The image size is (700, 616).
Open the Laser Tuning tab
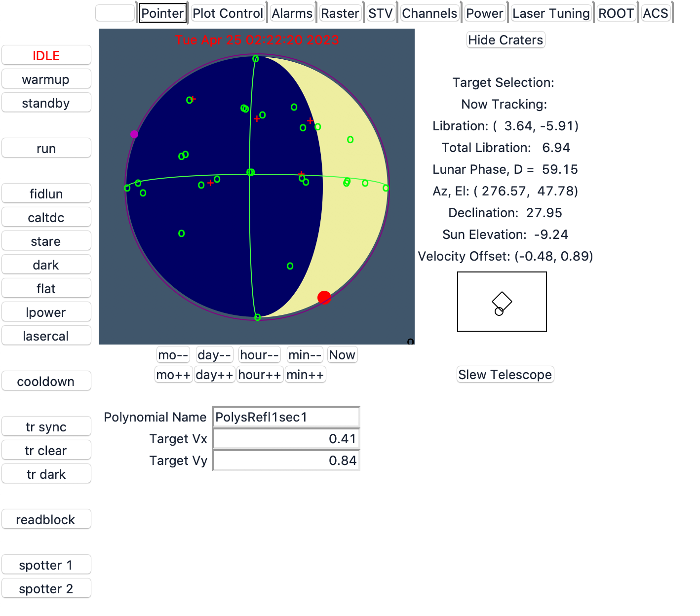point(551,13)
